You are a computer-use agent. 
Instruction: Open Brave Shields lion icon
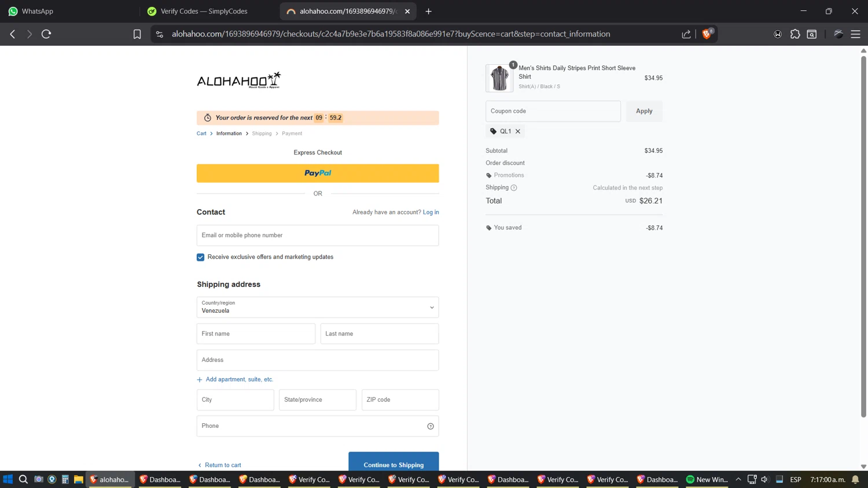tap(707, 34)
